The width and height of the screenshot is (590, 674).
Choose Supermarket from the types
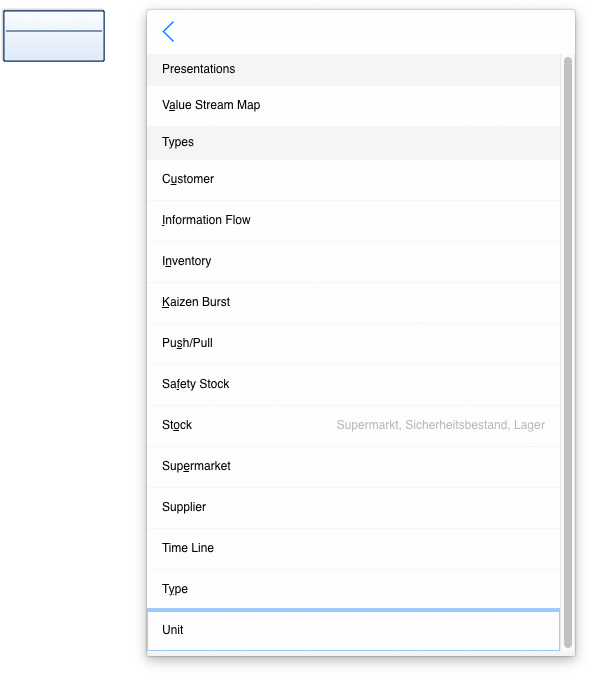click(354, 466)
